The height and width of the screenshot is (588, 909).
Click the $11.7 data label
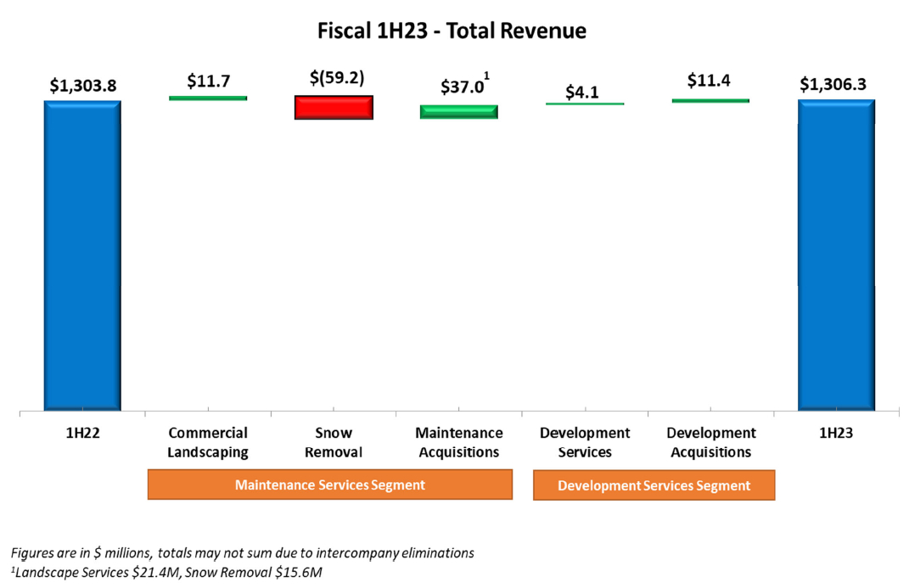pyautogui.click(x=209, y=81)
